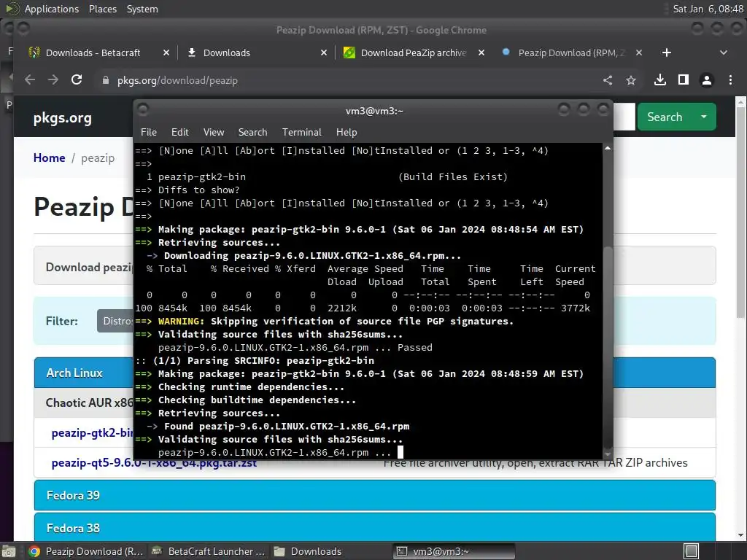Open a new Chrome tab
747x560 pixels.
point(667,52)
